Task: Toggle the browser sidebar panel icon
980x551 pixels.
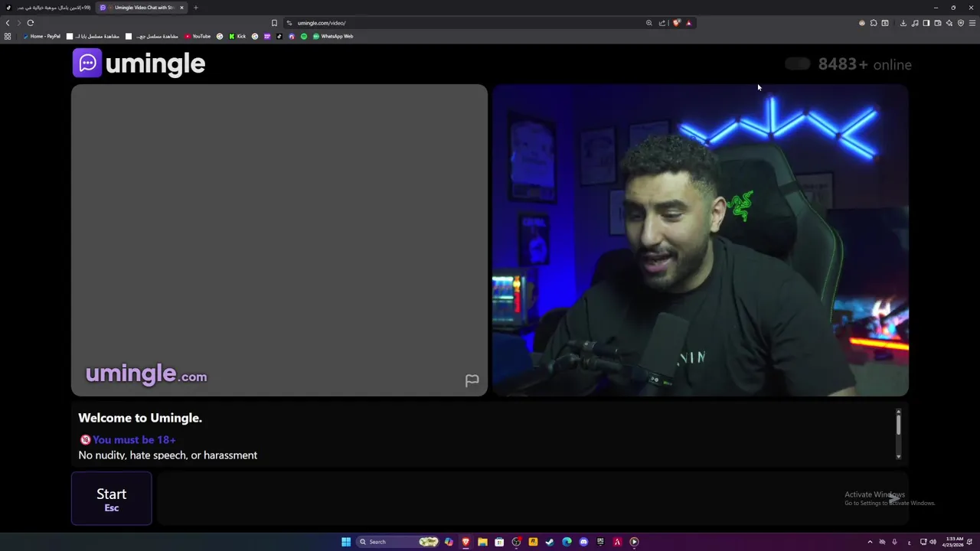Action: pos(926,23)
